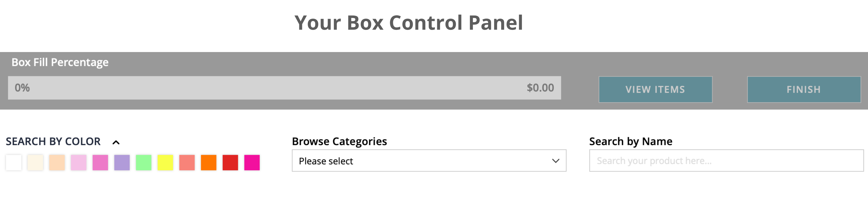This screenshot has width=868, height=224.
Task: Select the yellow color swatch
Action: coord(165,163)
